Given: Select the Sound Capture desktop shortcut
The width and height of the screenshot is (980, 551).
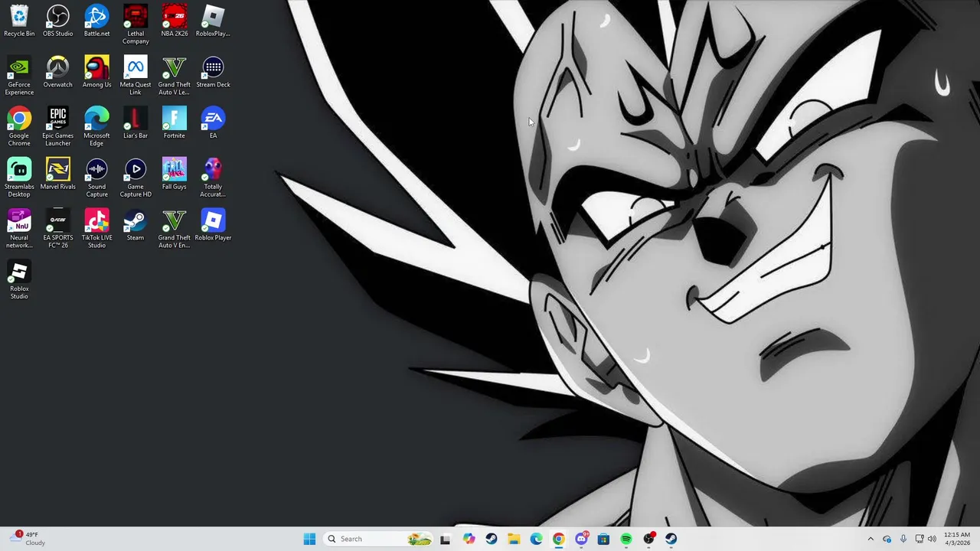Looking at the screenshot, I should [x=96, y=178].
